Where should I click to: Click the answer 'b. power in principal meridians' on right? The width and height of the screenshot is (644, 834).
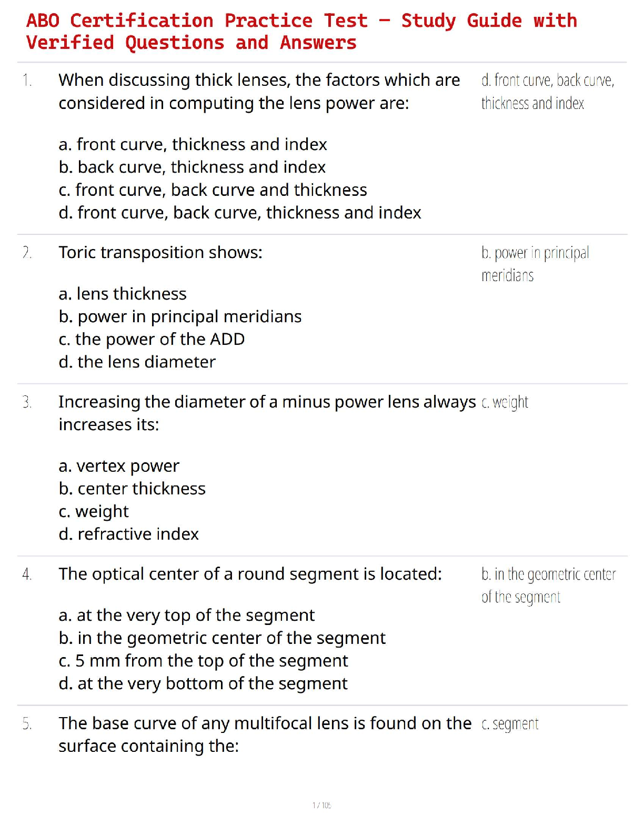click(535, 264)
